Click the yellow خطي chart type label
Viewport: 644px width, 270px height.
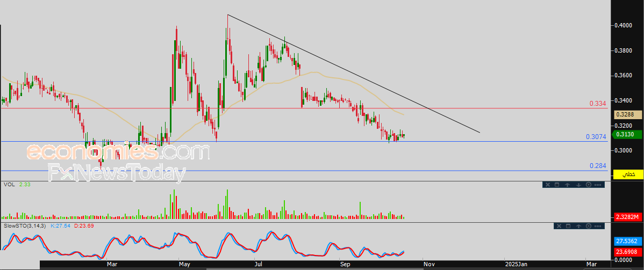click(x=627, y=174)
